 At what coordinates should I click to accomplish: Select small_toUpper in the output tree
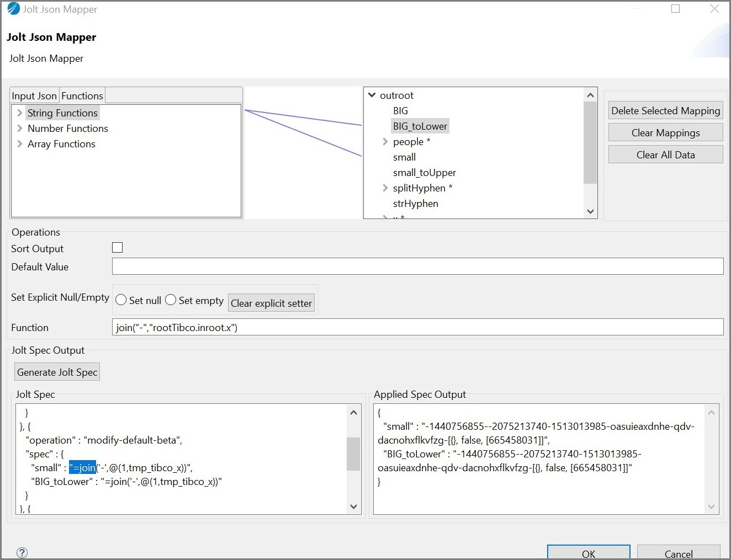[424, 173]
